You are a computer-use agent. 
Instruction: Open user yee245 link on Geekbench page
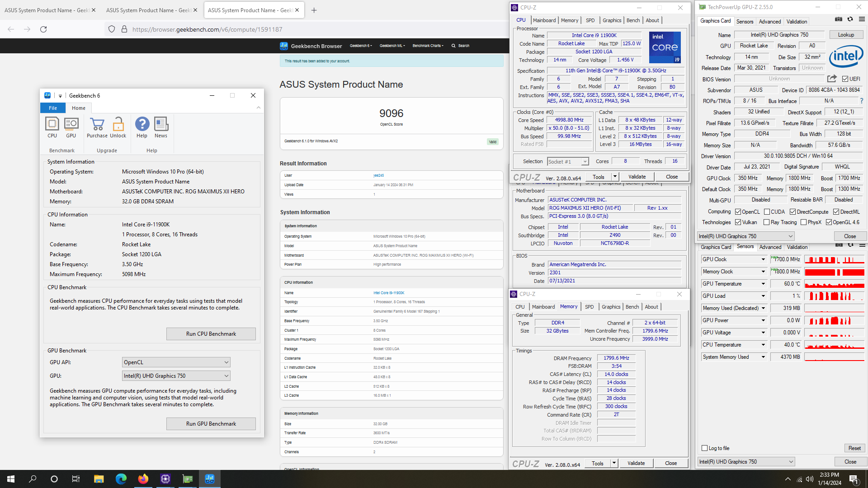pos(378,175)
